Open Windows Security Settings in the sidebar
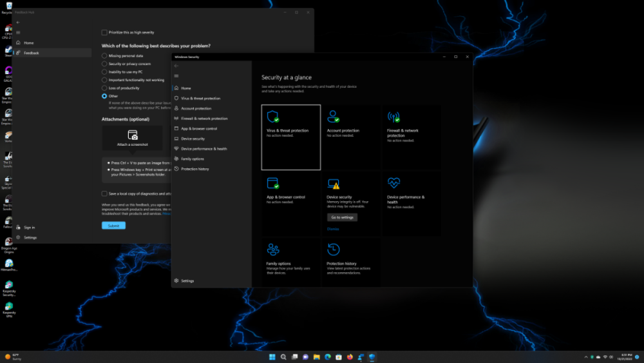This screenshot has width=644, height=363. 187,281
